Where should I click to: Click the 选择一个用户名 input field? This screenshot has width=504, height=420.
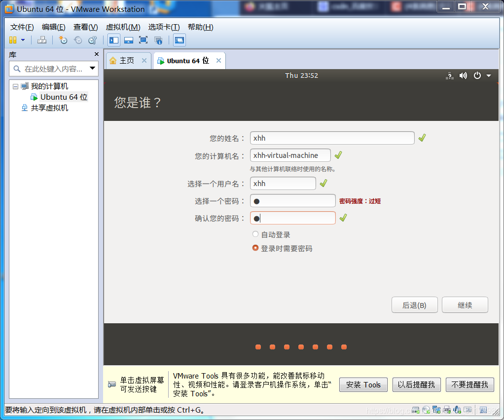[283, 183]
